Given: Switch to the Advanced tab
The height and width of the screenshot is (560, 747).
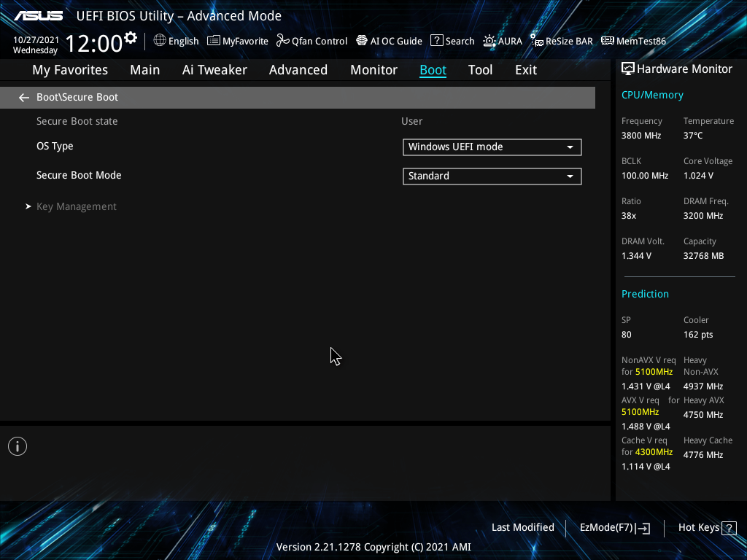Looking at the screenshot, I should click(298, 70).
